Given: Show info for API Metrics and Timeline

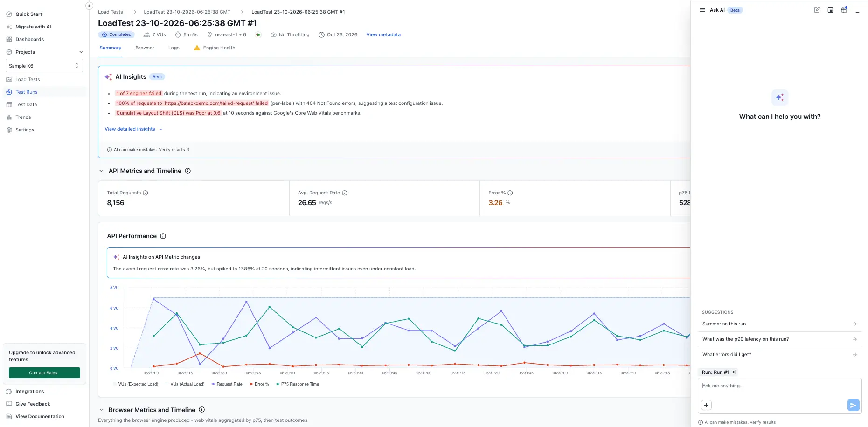Looking at the screenshot, I should [188, 171].
